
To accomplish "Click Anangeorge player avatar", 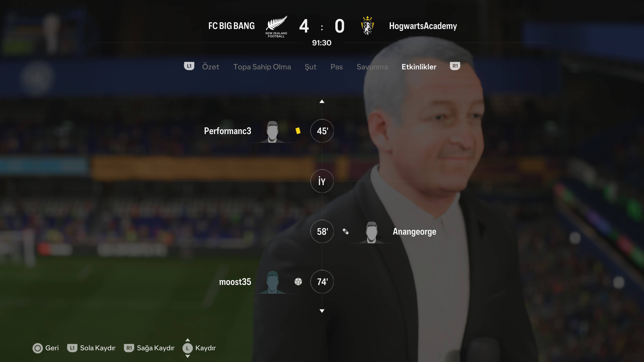I will pos(371,232).
